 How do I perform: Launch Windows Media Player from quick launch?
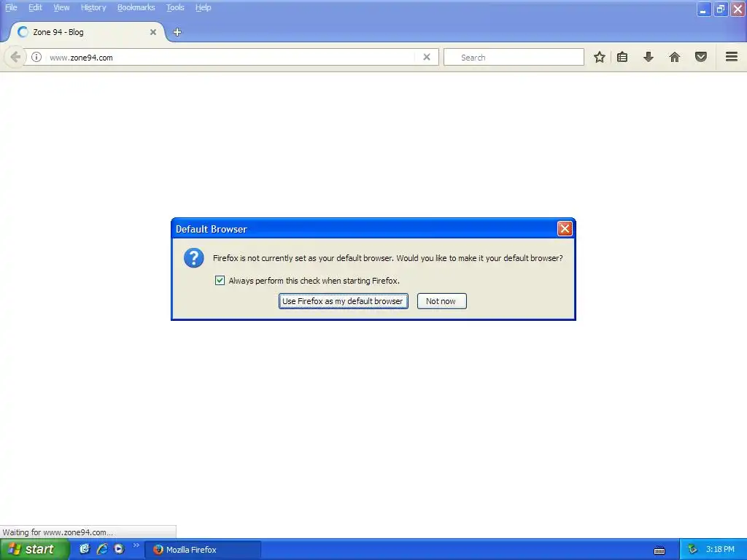tap(119, 549)
